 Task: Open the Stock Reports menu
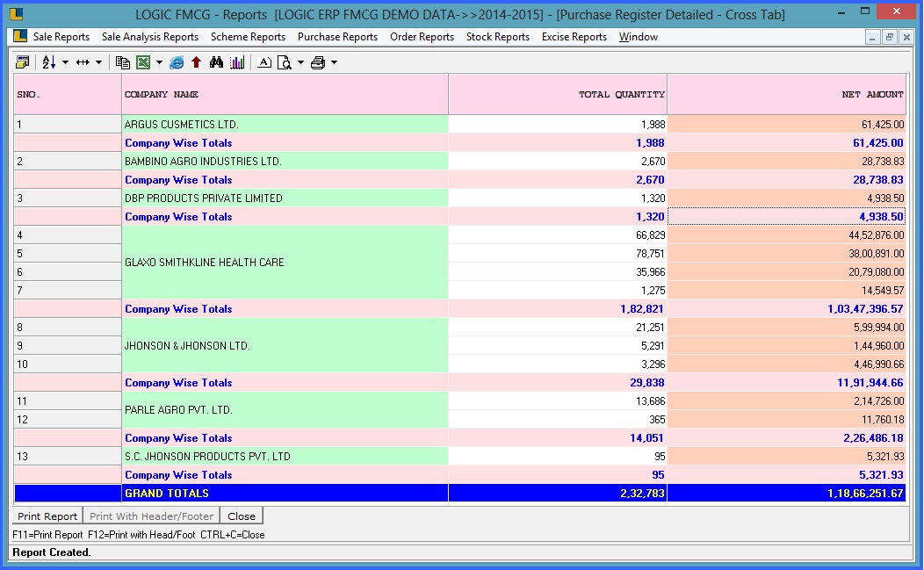[498, 37]
